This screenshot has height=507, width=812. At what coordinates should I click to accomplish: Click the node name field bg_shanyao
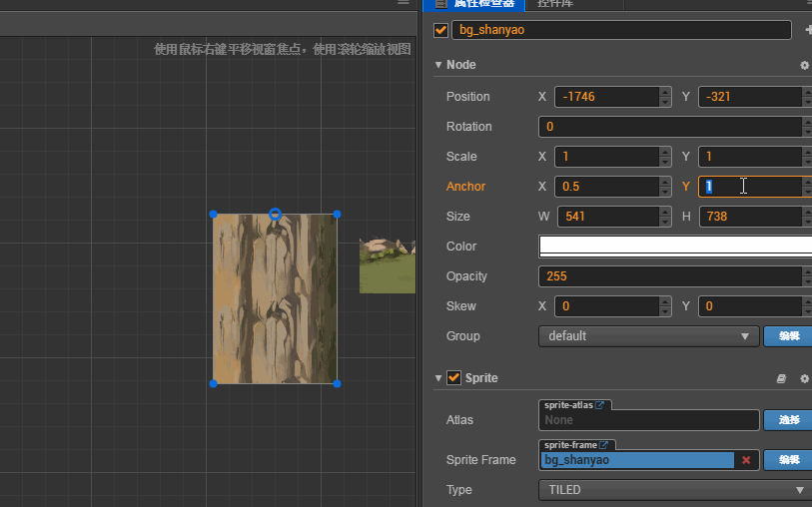621,30
